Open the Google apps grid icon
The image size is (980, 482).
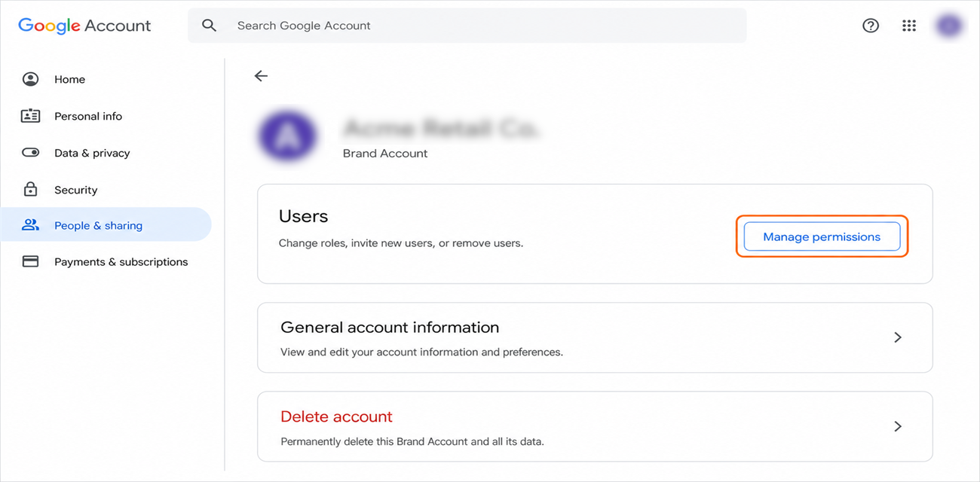pos(909,26)
